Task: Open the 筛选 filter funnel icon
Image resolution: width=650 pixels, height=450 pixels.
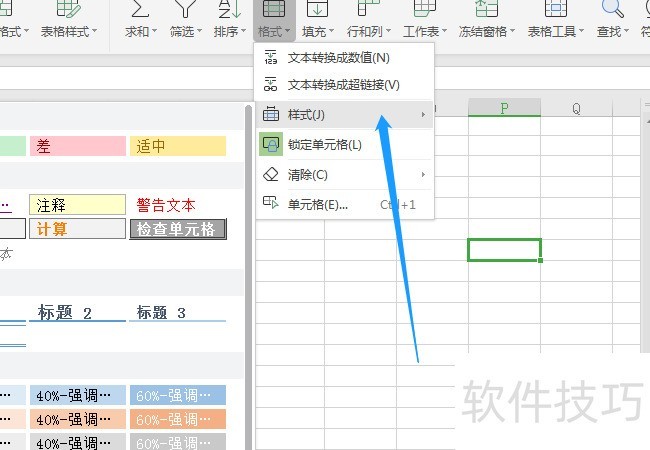Action: pyautogui.click(x=185, y=8)
